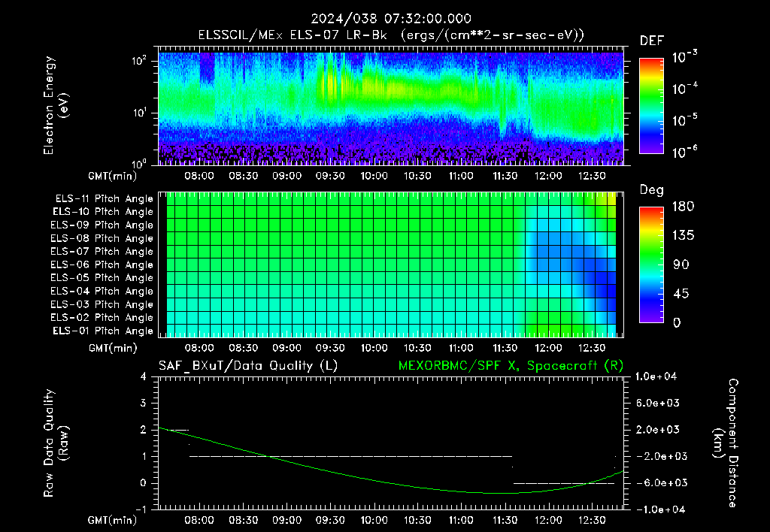
Task: Select the ELS-08 Pitch Angle row label
Action: pos(102,238)
